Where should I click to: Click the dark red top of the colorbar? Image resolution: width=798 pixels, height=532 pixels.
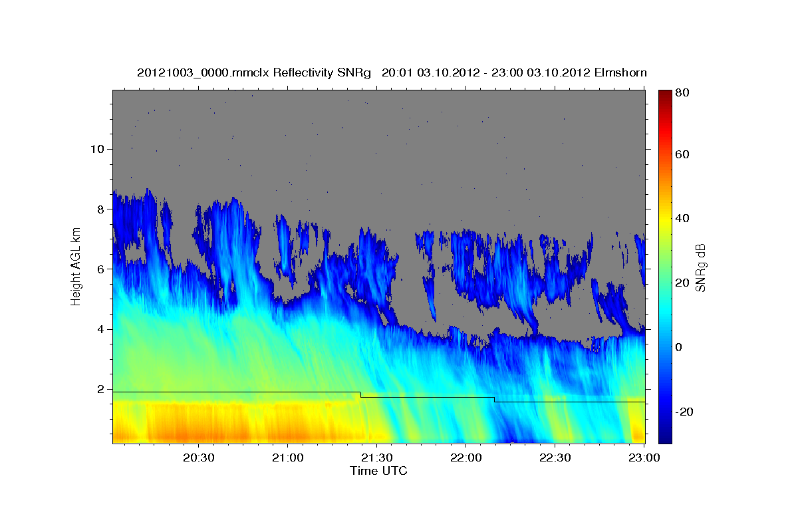pyautogui.click(x=665, y=95)
